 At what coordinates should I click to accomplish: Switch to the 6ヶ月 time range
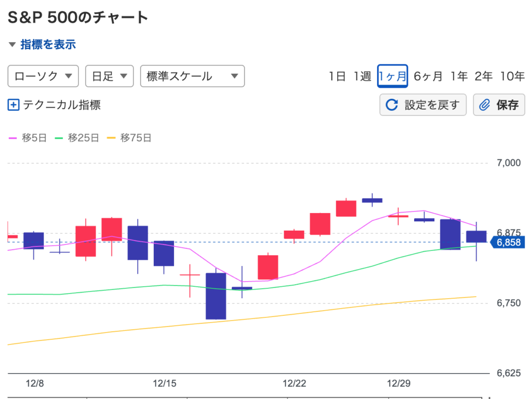click(428, 76)
